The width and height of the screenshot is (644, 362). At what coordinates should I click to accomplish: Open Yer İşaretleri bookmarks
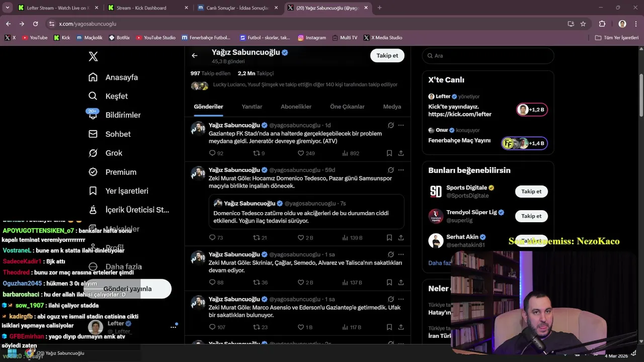118,191
